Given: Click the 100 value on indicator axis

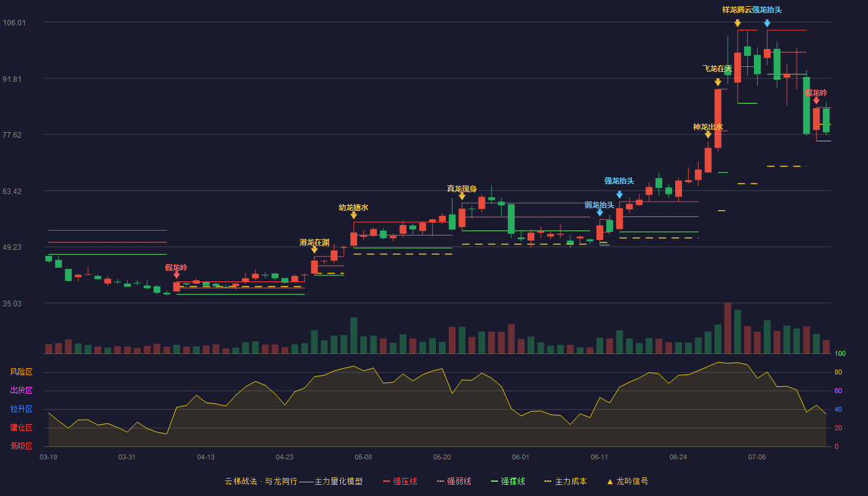Looking at the screenshot, I should pos(840,354).
